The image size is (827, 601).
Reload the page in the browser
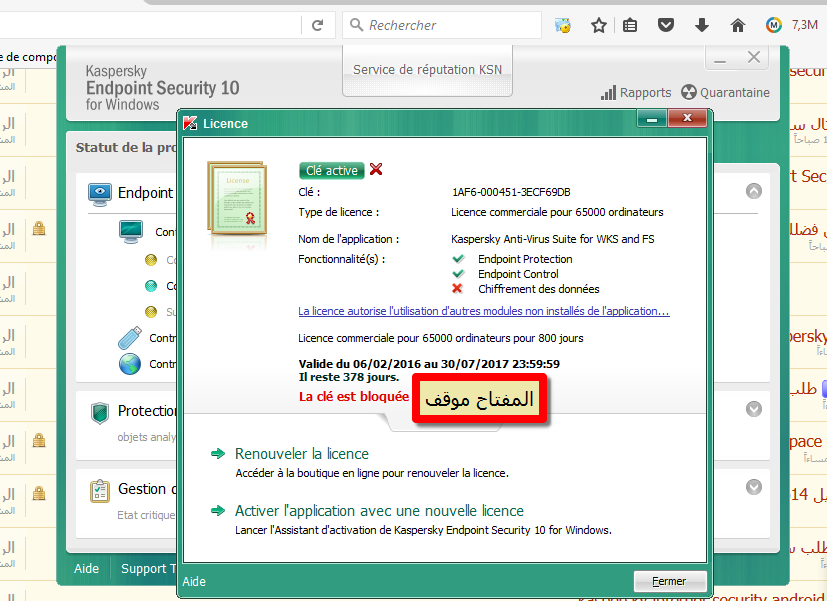[317, 25]
